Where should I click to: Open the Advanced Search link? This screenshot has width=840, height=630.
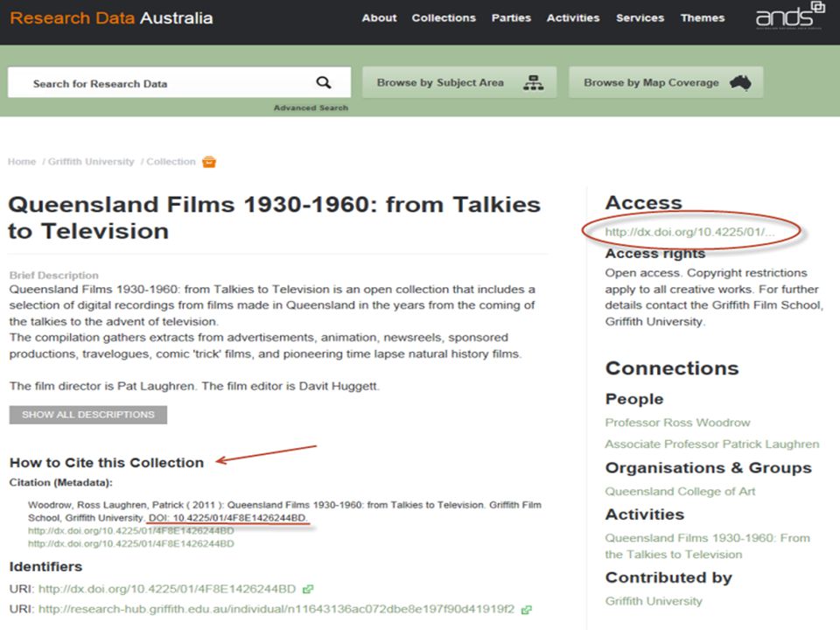click(311, 108)
